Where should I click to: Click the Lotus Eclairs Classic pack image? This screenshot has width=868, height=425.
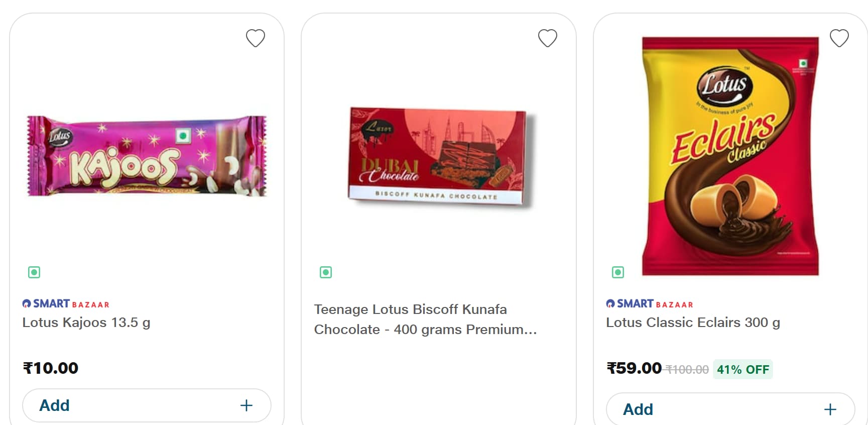pos(730,156)
